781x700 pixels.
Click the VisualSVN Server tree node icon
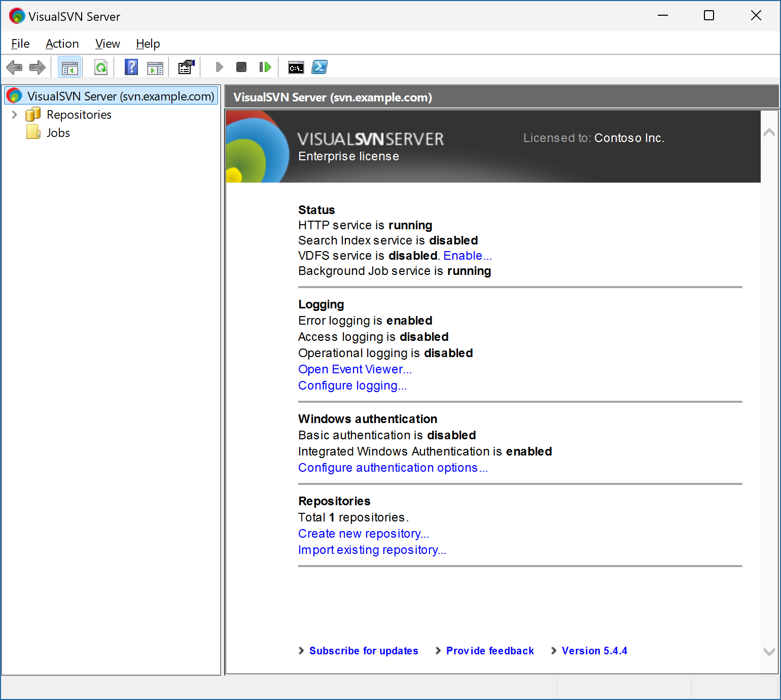point(14,95)
